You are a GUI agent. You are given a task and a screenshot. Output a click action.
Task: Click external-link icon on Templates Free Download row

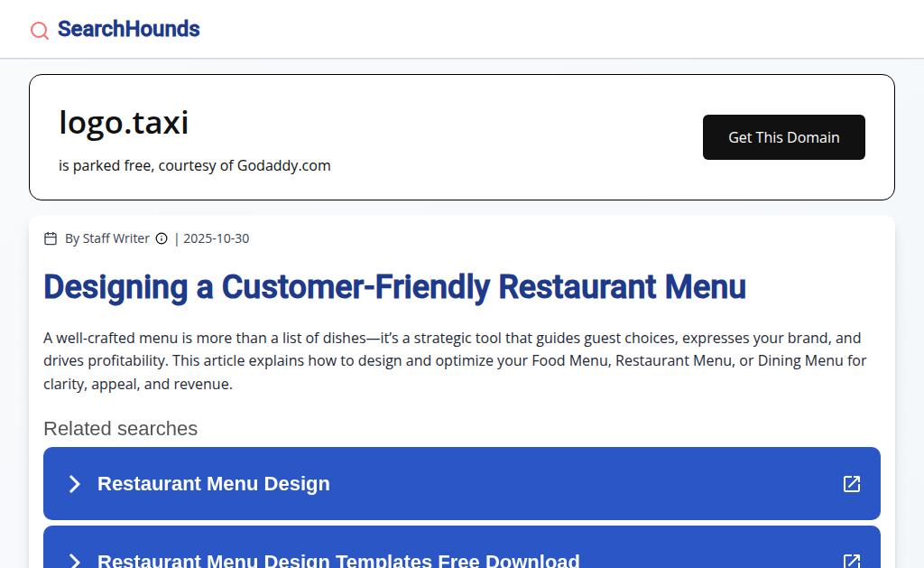(852, 561)
